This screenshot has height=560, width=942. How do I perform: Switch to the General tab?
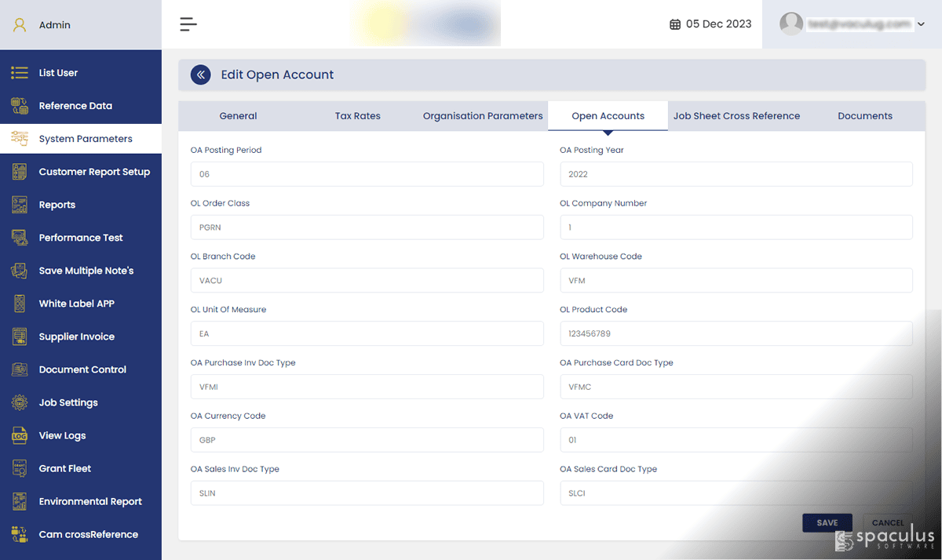238,115
